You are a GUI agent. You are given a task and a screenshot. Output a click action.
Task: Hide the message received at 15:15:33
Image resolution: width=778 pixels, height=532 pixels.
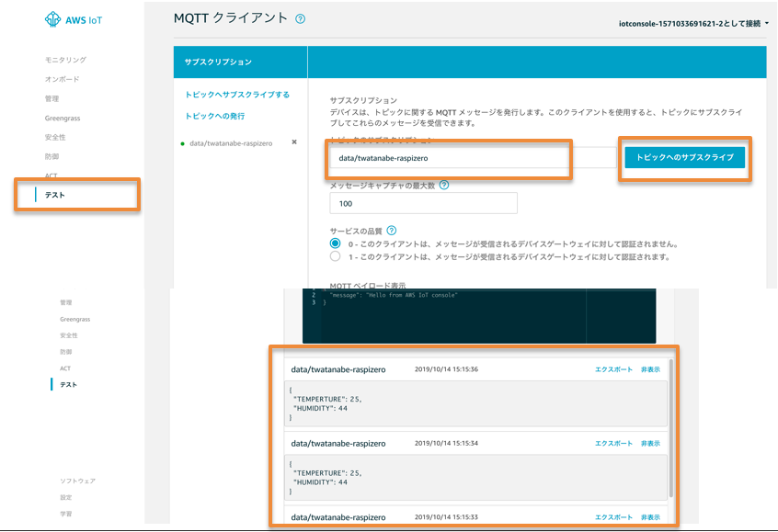(x=650, y=517)
